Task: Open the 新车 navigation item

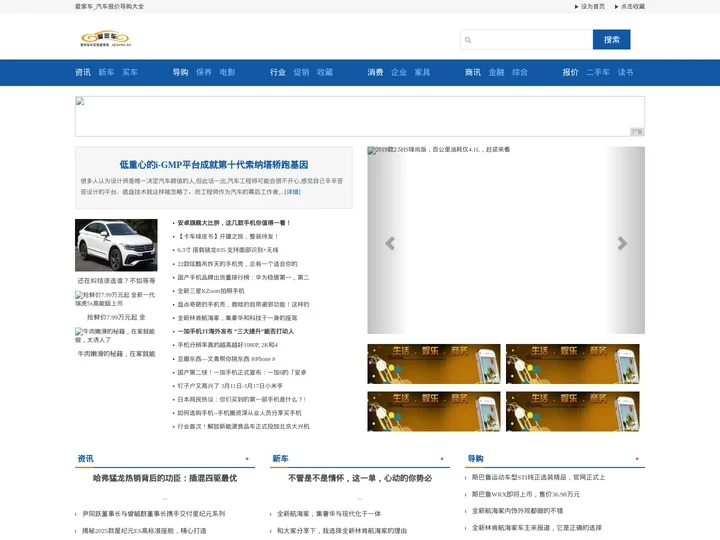Action: point(106,72)
